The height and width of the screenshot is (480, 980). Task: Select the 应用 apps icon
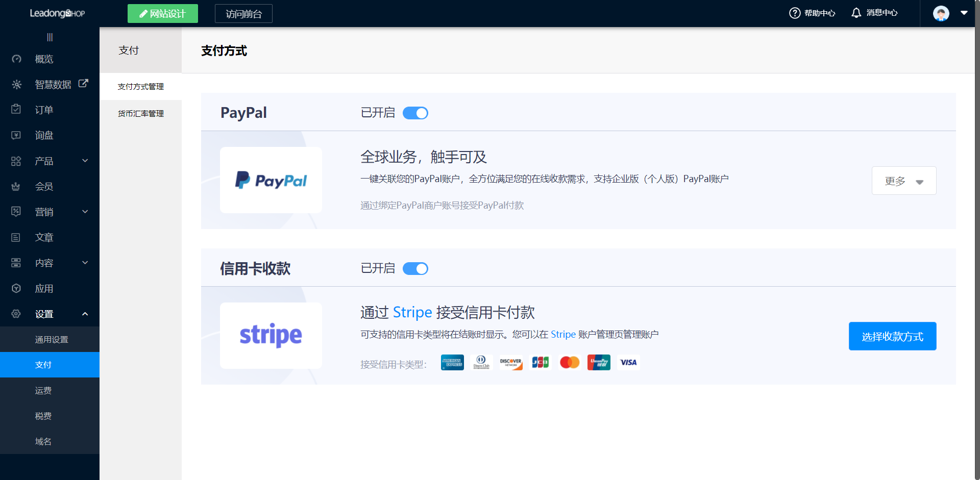[16, 288]
